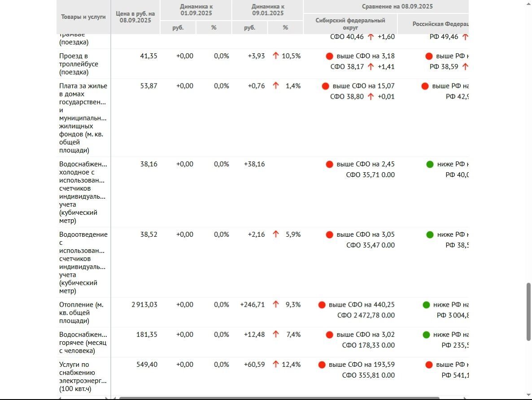Click red dot in trolleybus row SFO column
The height and width of the screenshot is (400, 532).
(x=329, y=56)
